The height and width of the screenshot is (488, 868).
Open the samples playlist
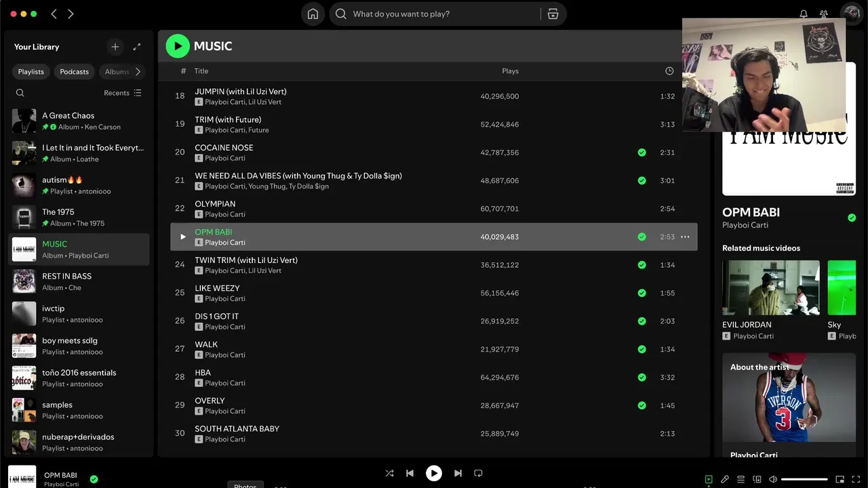[x=79, y=409]
